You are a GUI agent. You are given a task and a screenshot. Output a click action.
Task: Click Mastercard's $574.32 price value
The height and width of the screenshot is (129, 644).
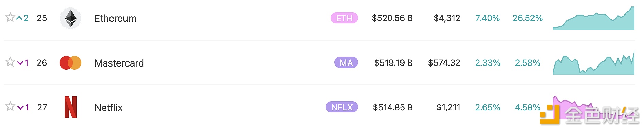444,63
